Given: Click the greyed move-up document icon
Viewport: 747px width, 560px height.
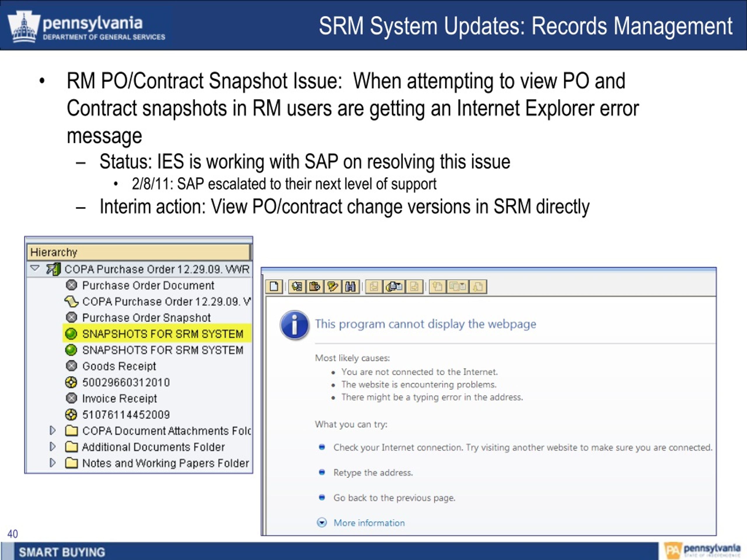Looking at the screenshot, I should 438,287.
